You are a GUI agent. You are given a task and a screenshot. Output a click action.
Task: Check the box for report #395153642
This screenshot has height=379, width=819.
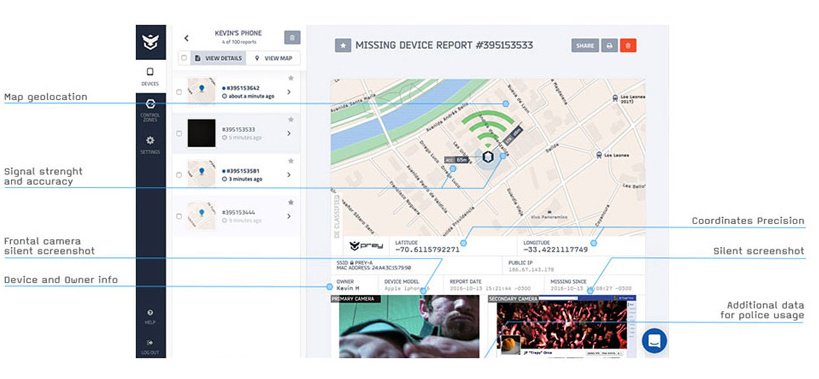[179, 92]
